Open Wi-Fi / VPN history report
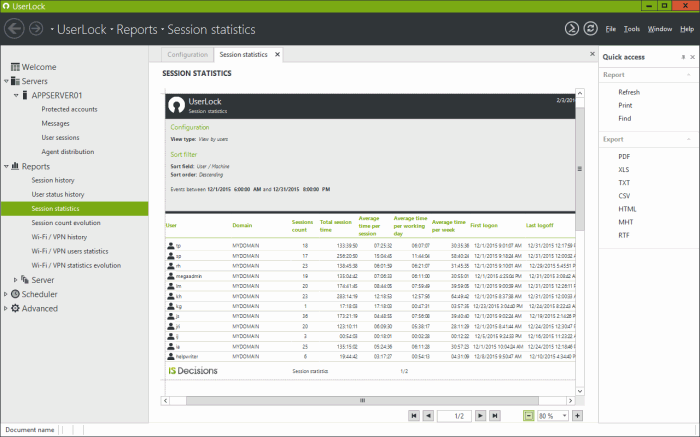This screenshot has width=700, height=437. click(59, 237)
